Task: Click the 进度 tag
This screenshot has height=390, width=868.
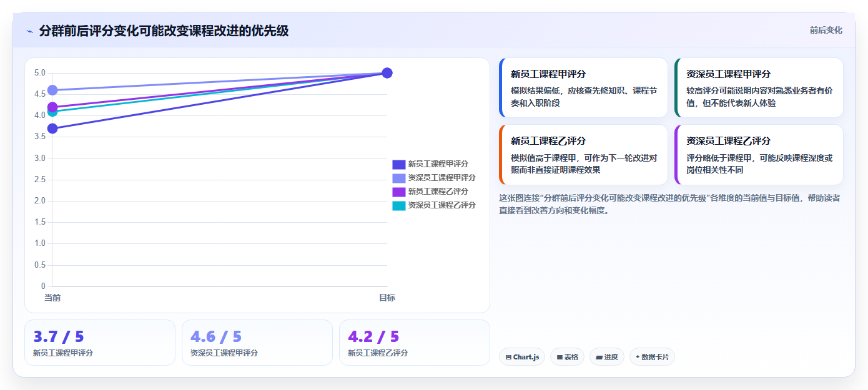Action: (607, 357)
